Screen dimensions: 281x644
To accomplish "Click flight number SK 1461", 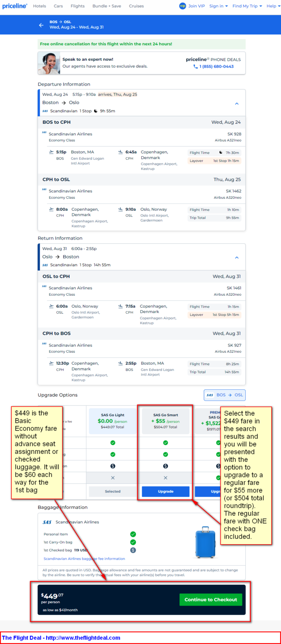I will [x=234, y=288].
